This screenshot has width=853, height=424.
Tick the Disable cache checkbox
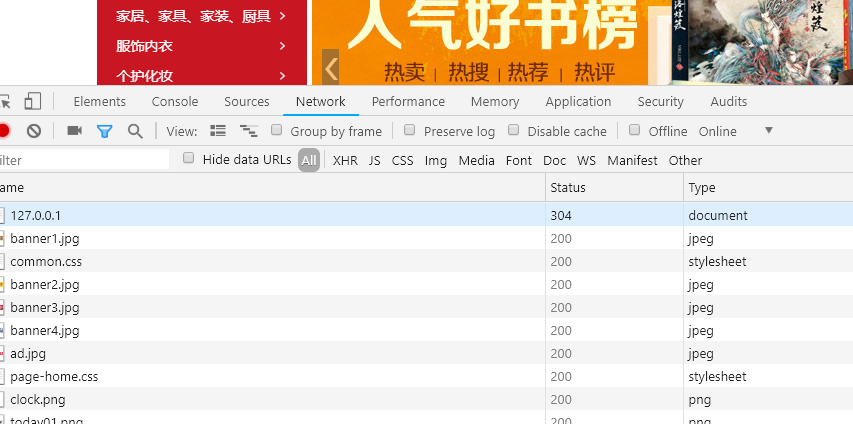(514, 131)
